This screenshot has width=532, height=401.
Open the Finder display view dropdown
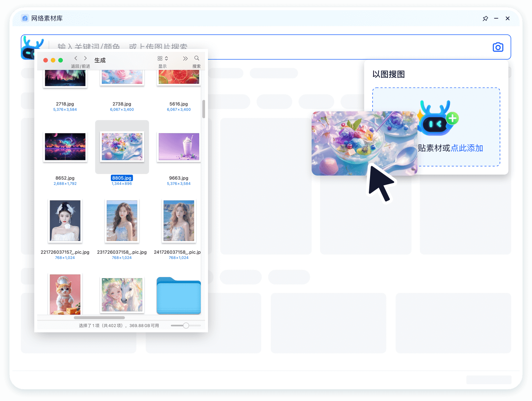point(163,58)
